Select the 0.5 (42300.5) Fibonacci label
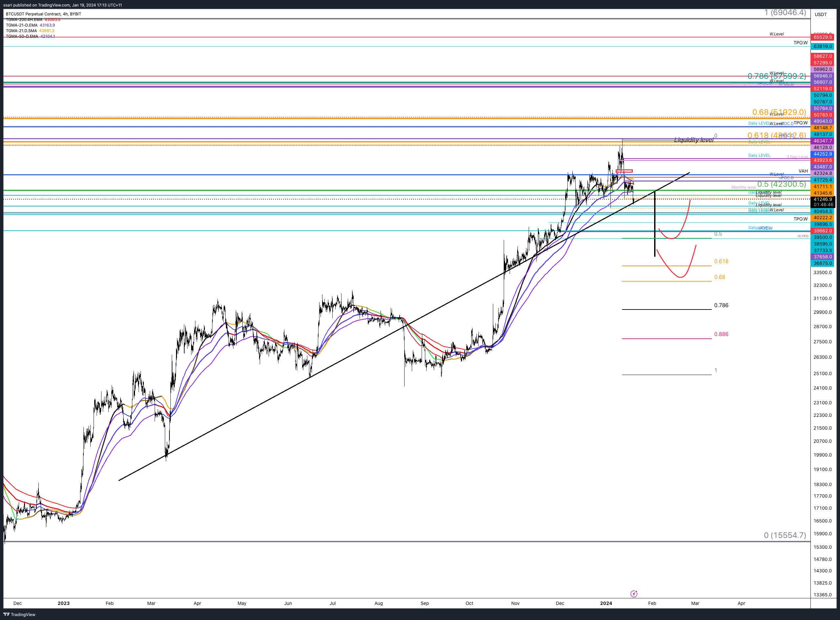Image resolution: width=840 pixels, height=620 pixels. [x=782, y=184]
